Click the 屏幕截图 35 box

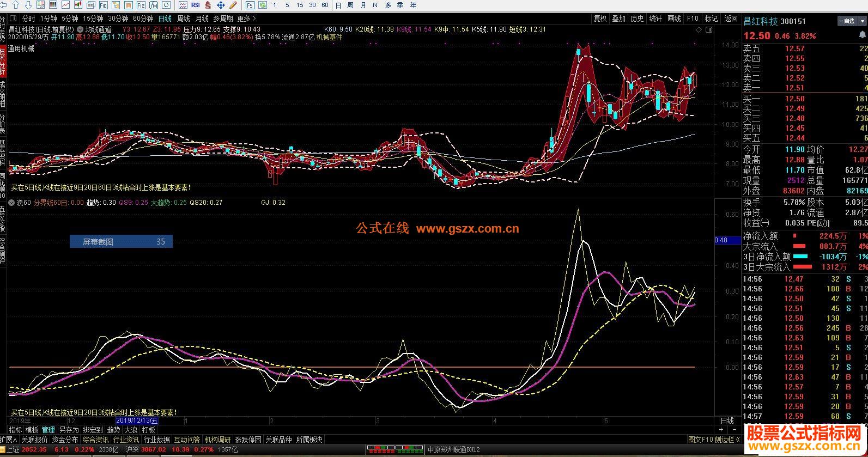pos(121,241)
